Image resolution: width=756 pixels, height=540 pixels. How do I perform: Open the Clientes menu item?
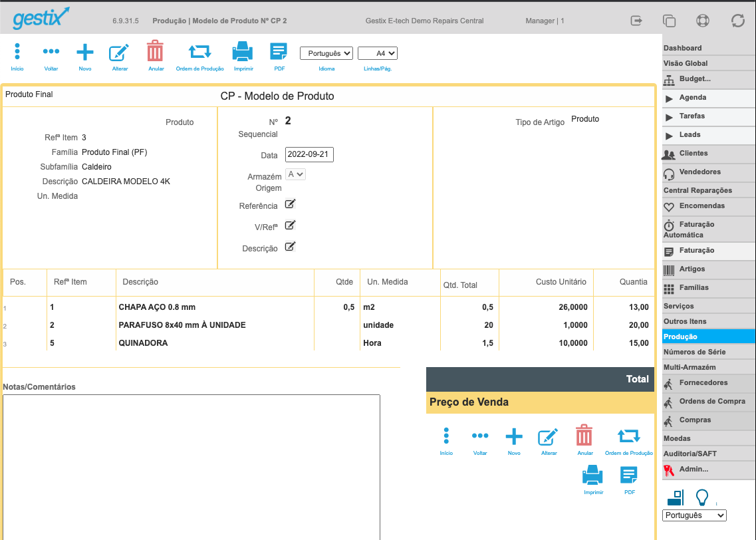point(708,154)
